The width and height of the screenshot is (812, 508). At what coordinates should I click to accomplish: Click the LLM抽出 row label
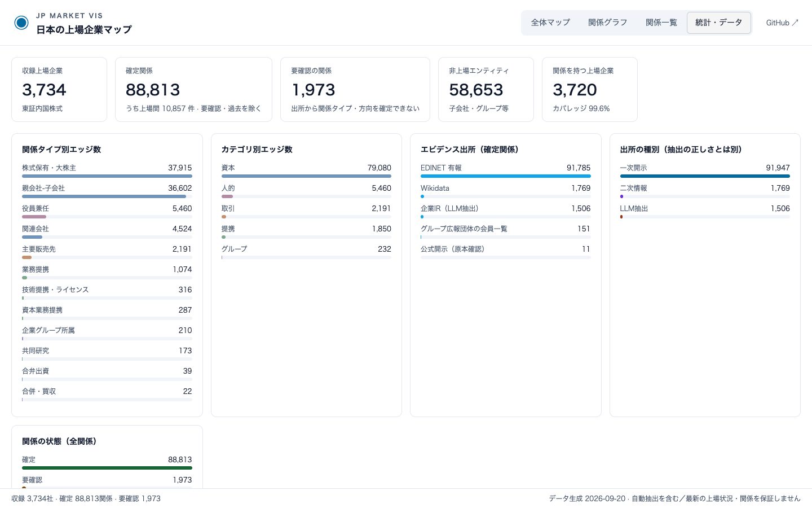(634, 208)
